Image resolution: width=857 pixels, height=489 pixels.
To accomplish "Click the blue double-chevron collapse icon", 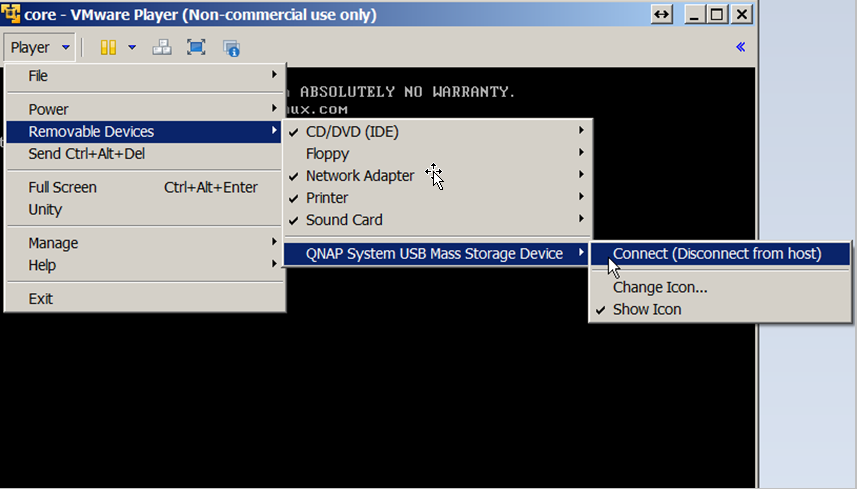I will tap(741, 47).
